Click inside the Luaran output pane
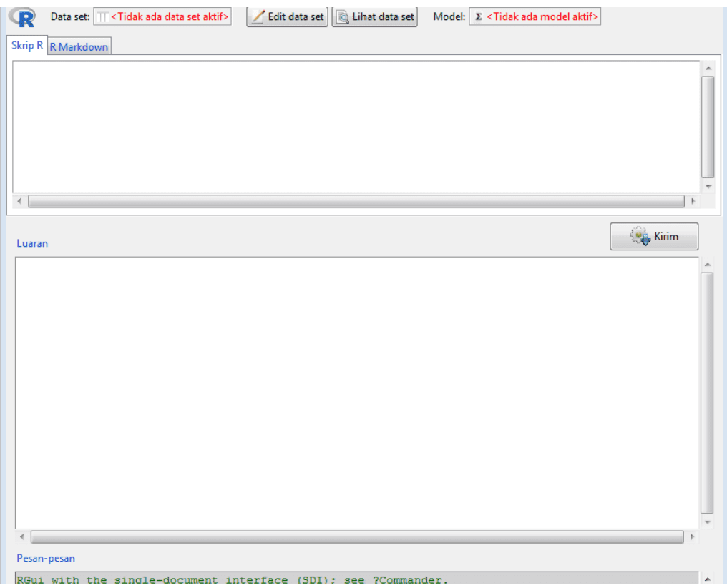The image size is (727, 588). click(x=356, y=392)
